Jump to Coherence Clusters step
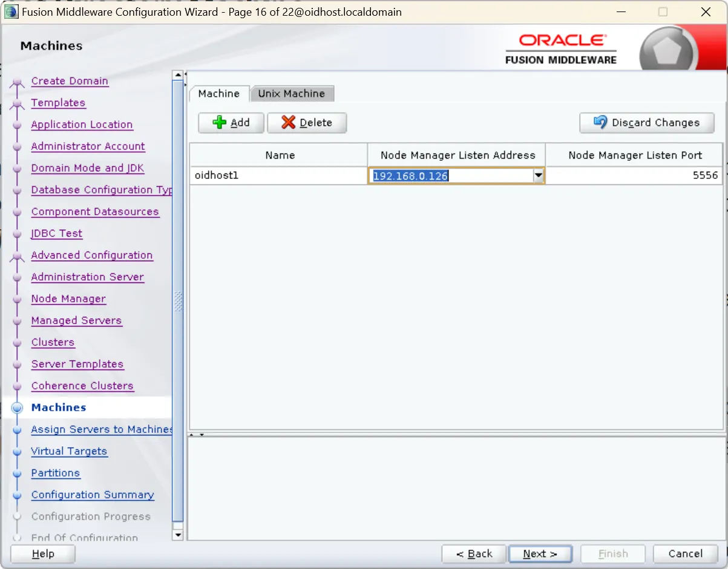Viewport: 728px width, 569px height. click(82, 386)
